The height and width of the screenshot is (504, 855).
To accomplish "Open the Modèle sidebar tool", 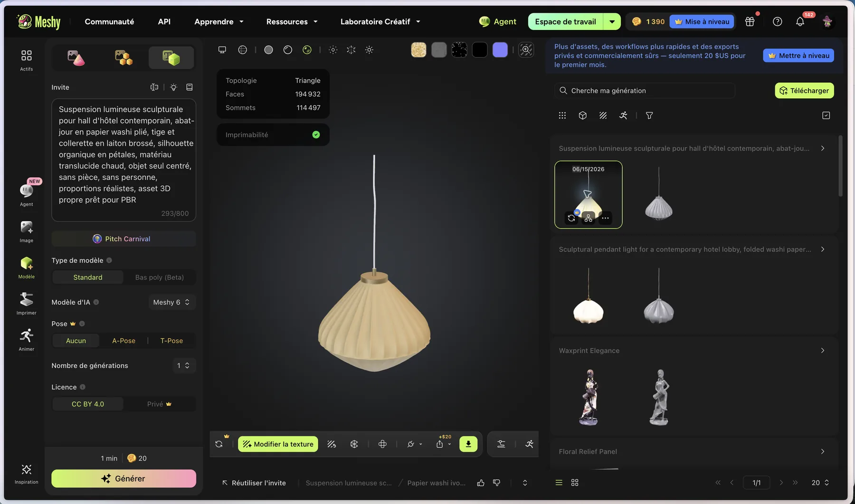I will [x=27, y=268].
